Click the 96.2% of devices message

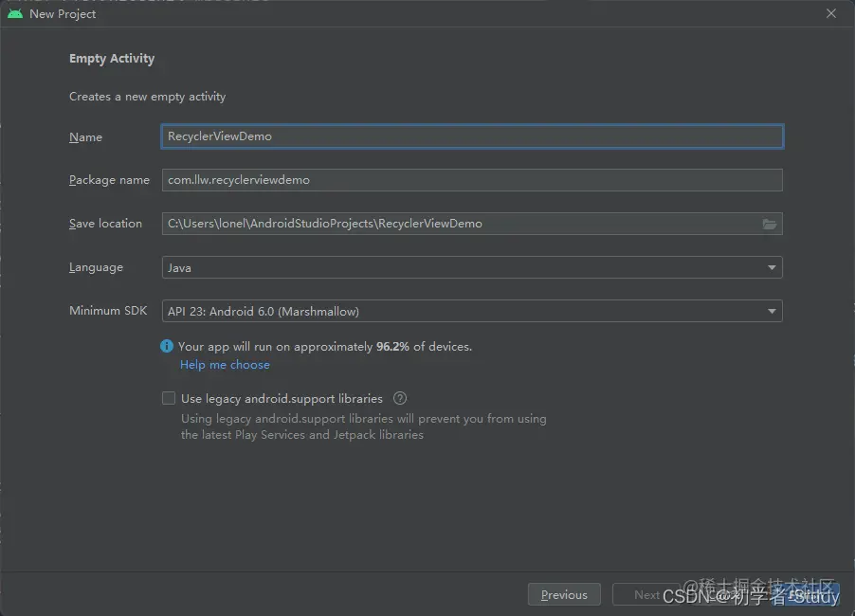tap(325, 347)
